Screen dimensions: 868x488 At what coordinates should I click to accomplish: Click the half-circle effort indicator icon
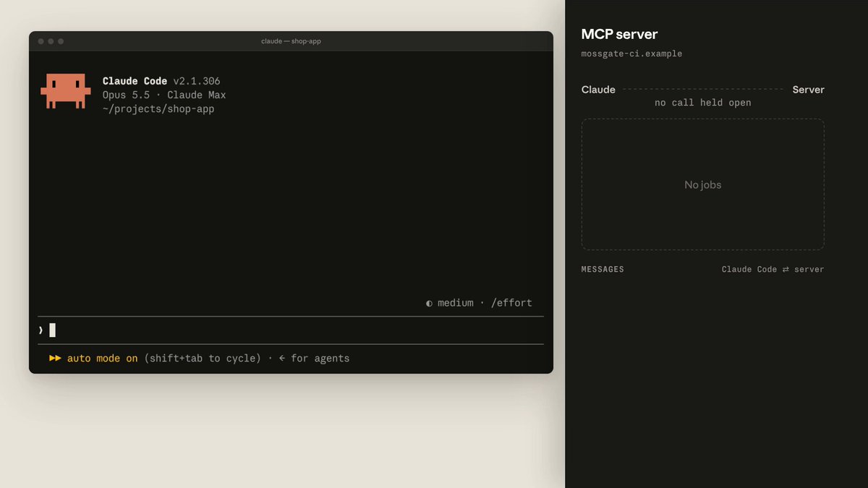point(429,303)
